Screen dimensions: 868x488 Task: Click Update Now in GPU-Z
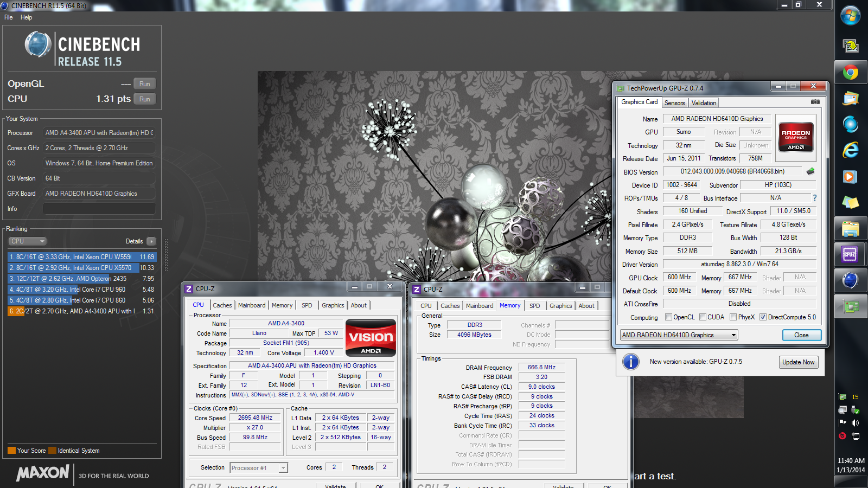[x=799, y=362]
